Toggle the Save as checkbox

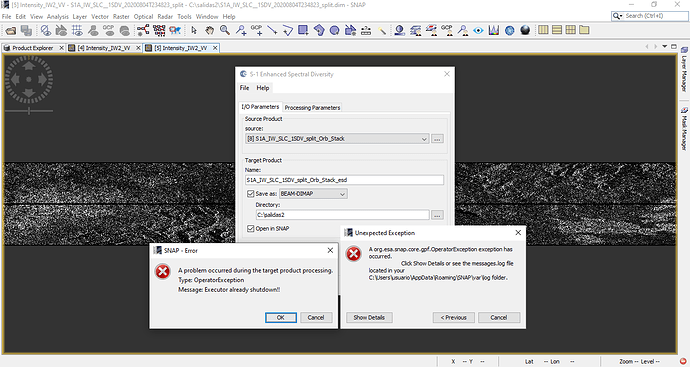(x=251, y=194)
